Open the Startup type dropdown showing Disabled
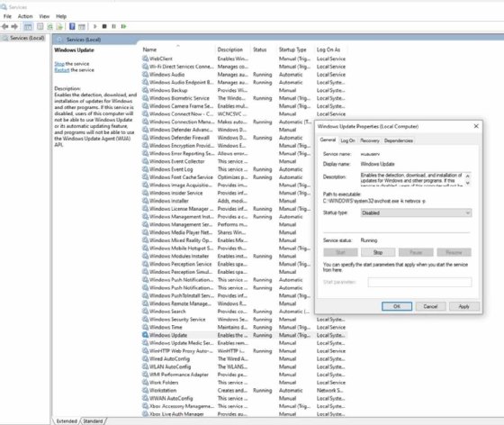504x425 pixels. coord(416,212)
